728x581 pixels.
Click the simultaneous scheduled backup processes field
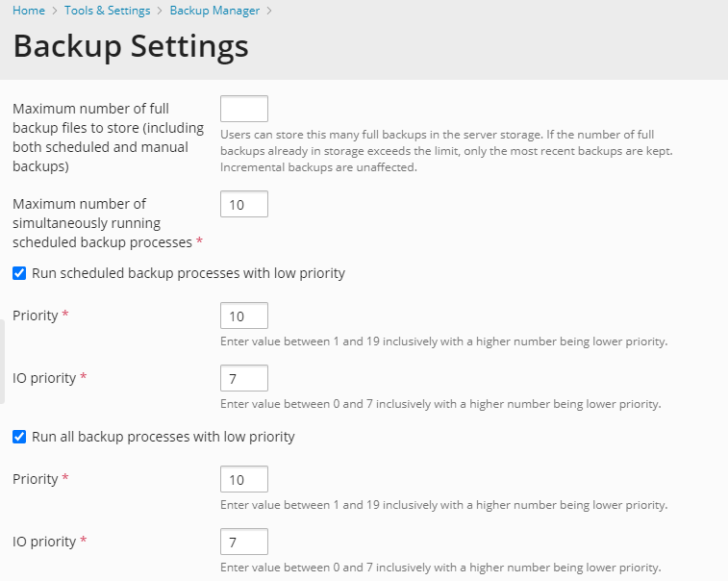pyautogui.click(x=244, y=204)
